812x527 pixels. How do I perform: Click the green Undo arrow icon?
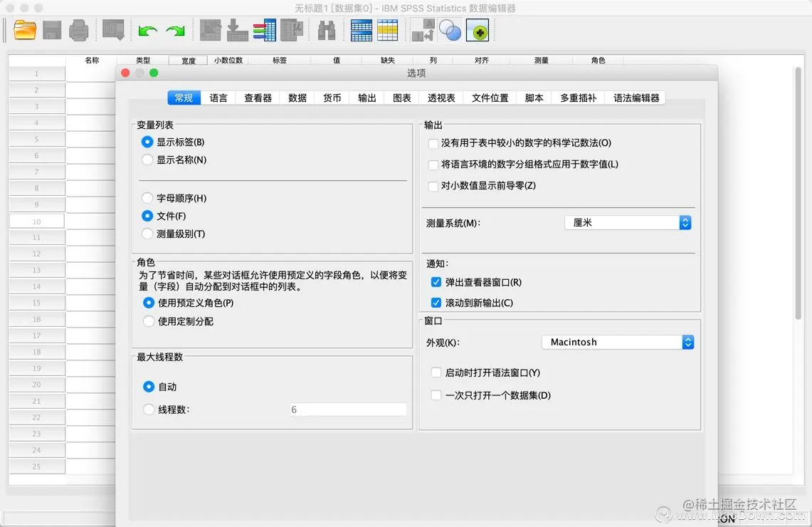(x=148, y=31)
